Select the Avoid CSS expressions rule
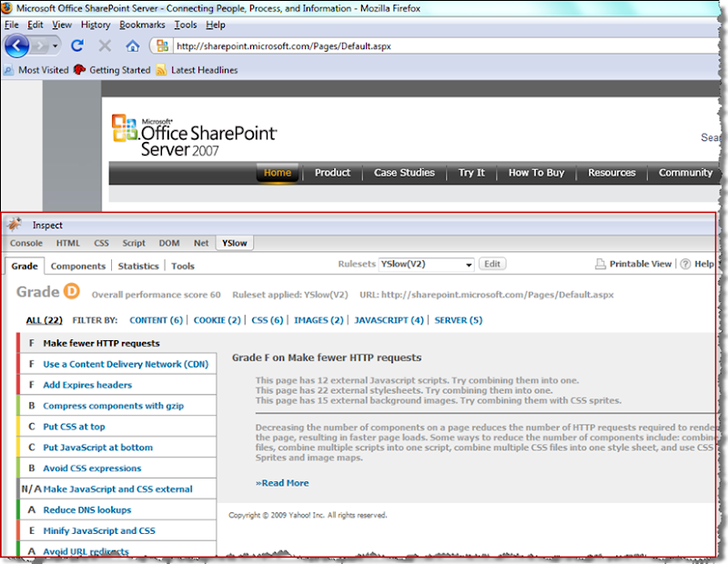The height and width of the screenshot is (564, 728). point(116,468)
